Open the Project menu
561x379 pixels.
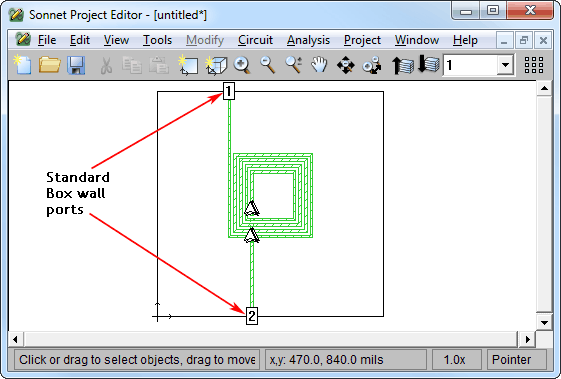tap(362, 40)
